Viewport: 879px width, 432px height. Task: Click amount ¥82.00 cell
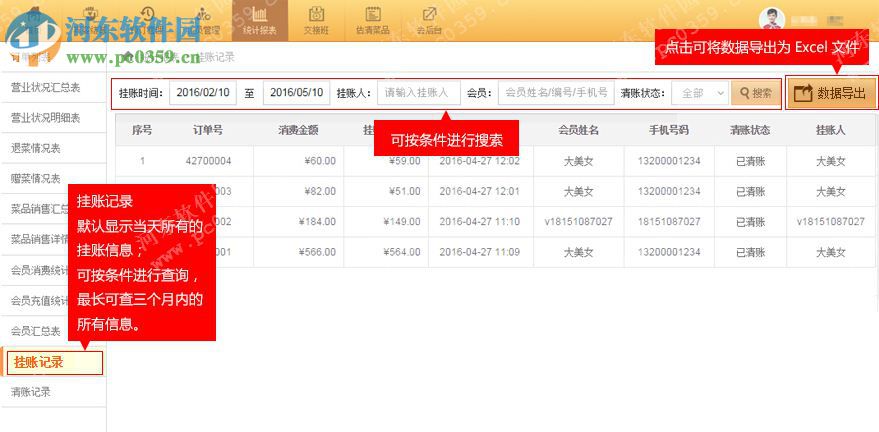320,192
